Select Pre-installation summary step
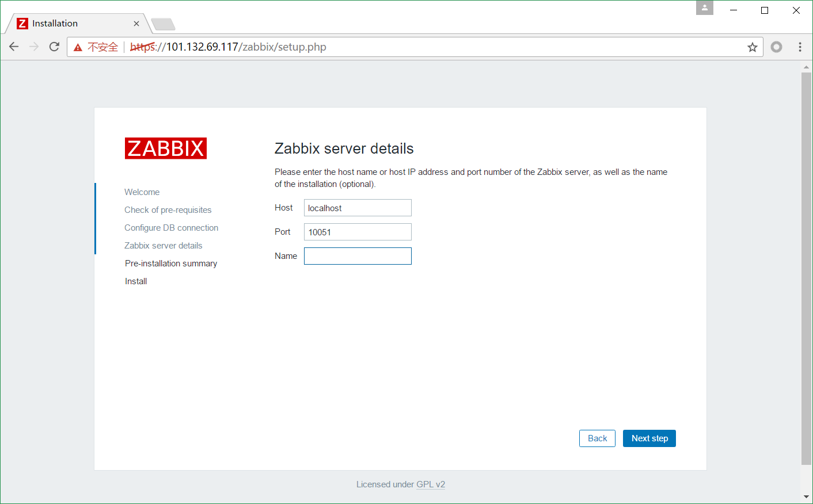This screenshot has width=813, height=504. click(x=171, y=264)
